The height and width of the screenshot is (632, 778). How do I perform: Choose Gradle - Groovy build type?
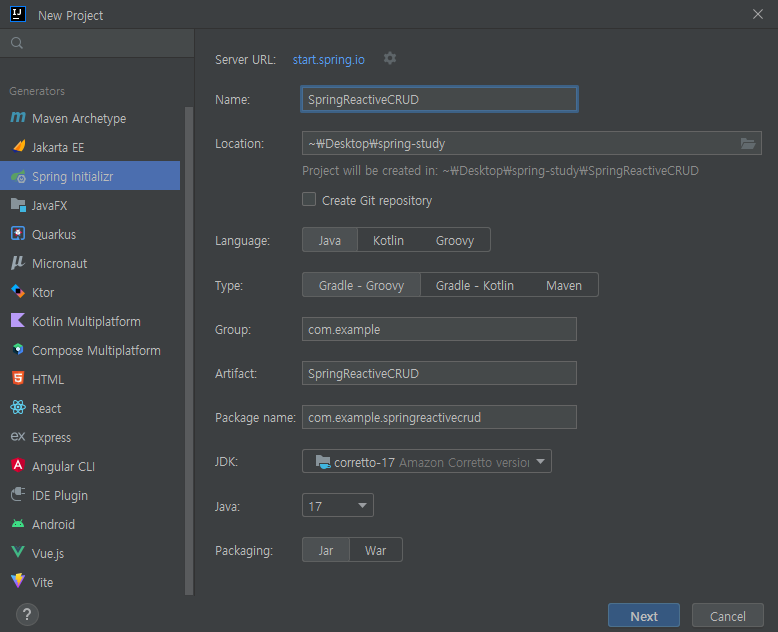pos(361,285)
